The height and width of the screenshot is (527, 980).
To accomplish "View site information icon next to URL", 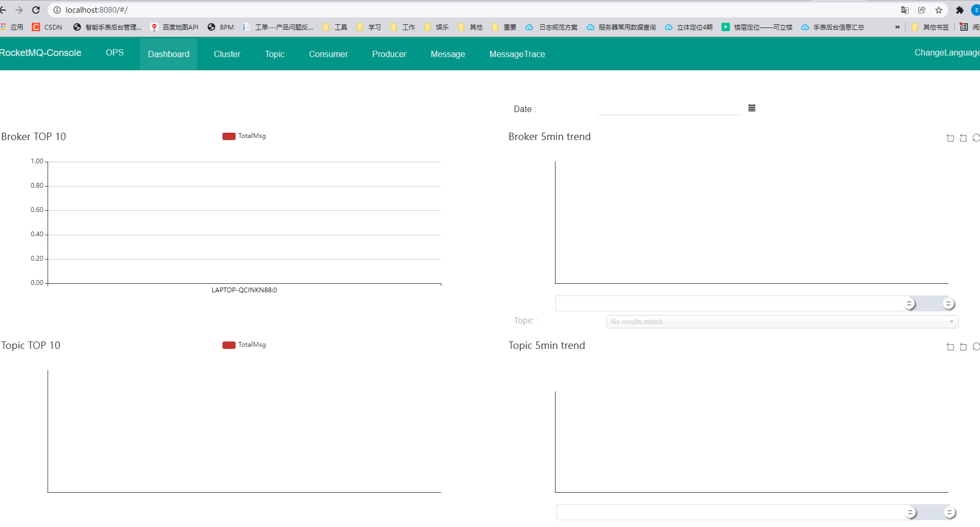I will coord(57,10).
